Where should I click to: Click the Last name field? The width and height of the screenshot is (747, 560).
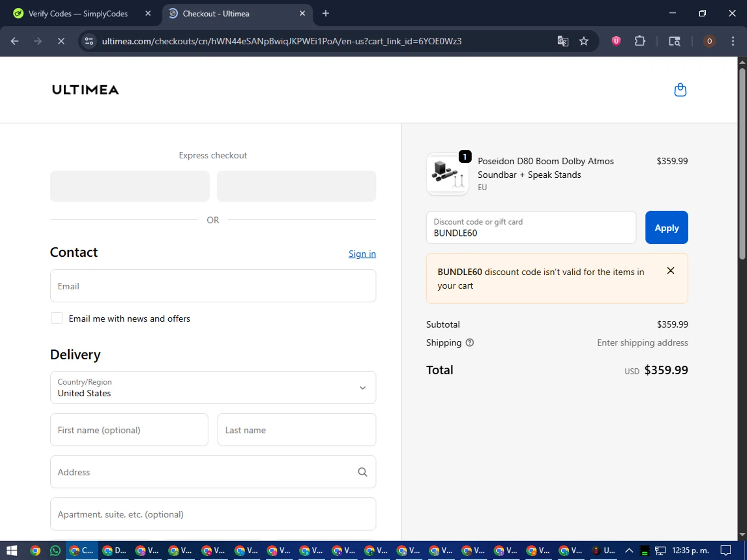(297, 430)
